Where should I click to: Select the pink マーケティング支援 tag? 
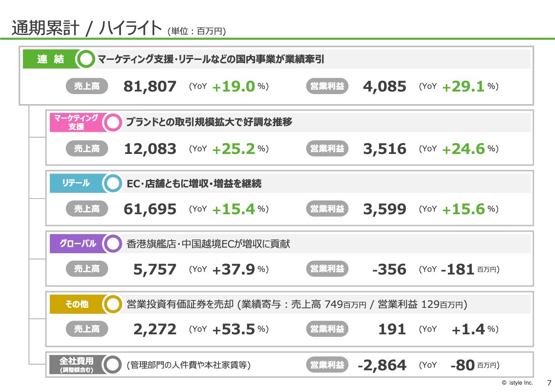coord(76,122)
